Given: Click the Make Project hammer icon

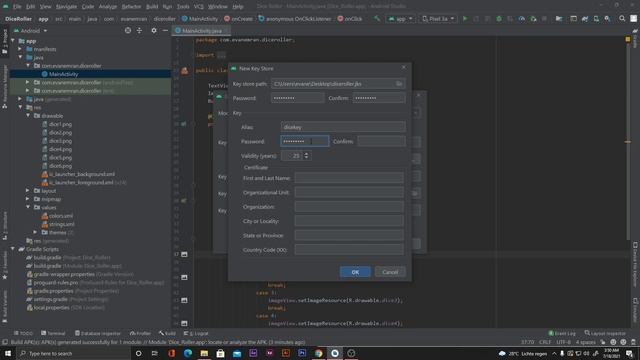Looking at the screenshot, I should click(x=377, y=19).
